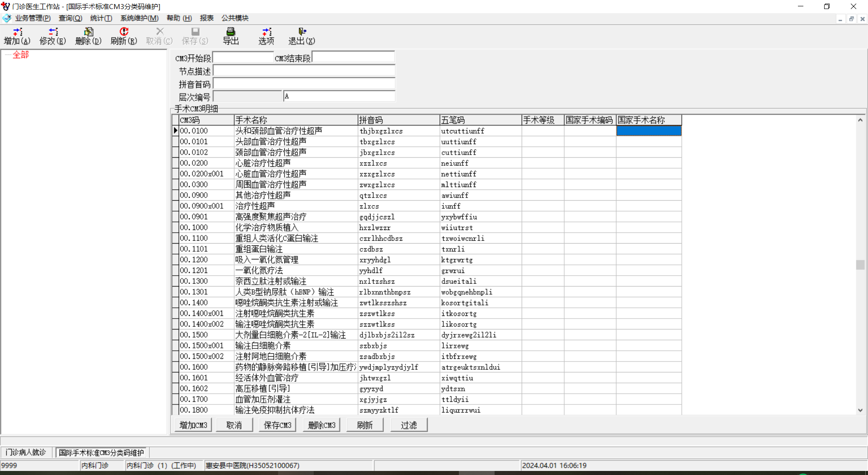Click the menu bar system icon beside 业务管理
This screenshot has height=475, width=868.
pyautogui.click(x=7, y=18)
